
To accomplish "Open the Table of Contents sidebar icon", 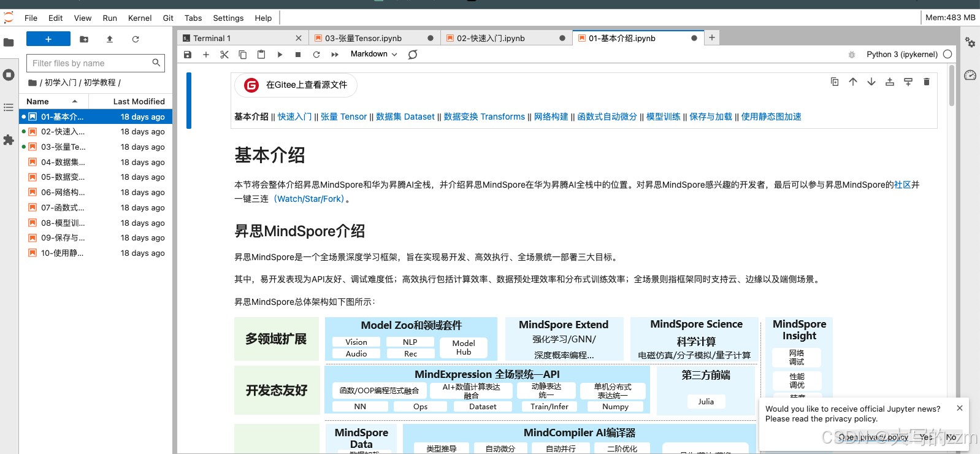I will [9, 107].
